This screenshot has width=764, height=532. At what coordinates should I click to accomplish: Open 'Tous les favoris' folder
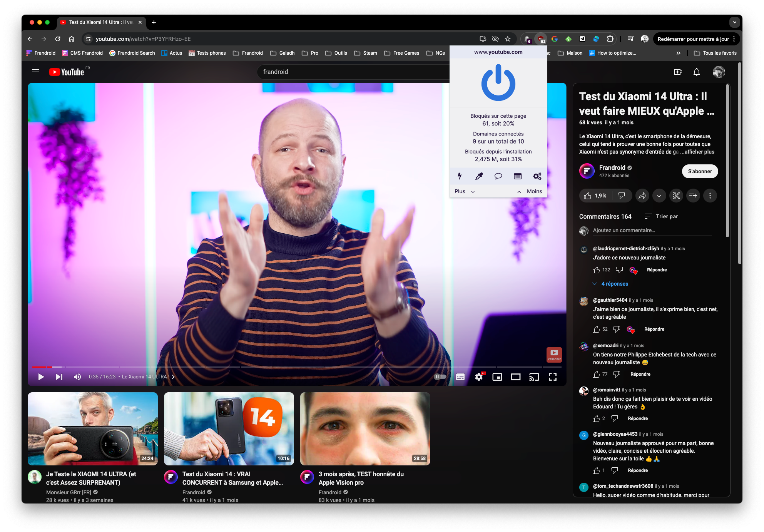[x=715, y=53]
